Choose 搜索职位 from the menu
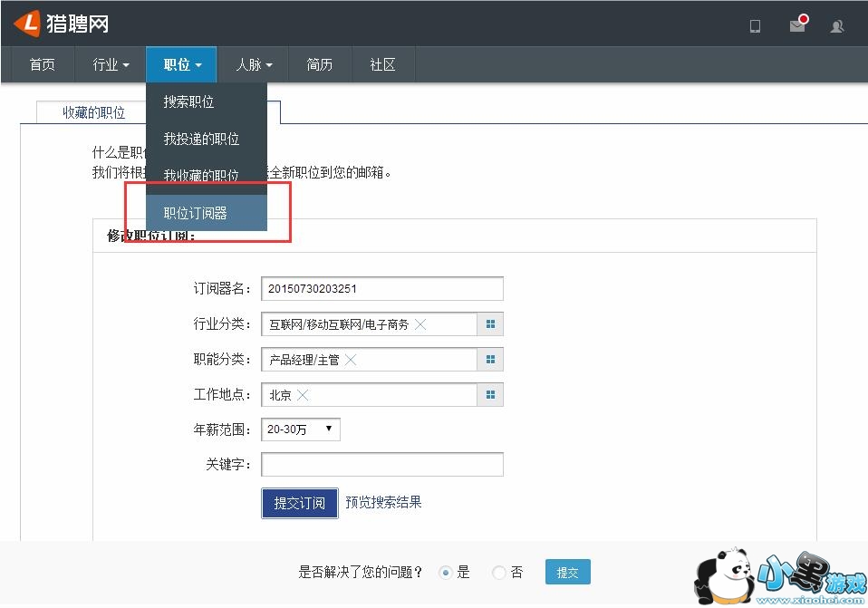868x608 pixels. pyautogui.click(x=207, y=101)
